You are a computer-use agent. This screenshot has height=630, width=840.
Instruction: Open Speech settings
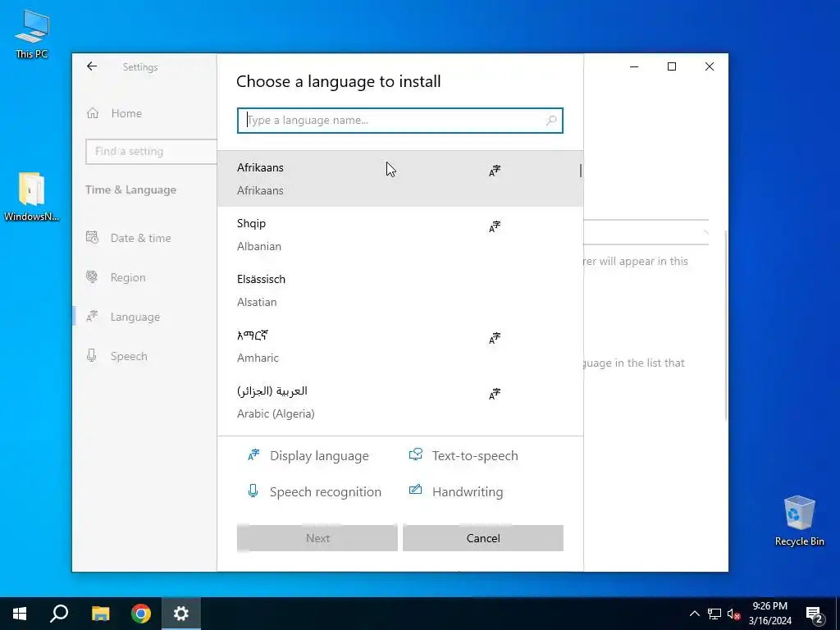click(x=129, y=356)
